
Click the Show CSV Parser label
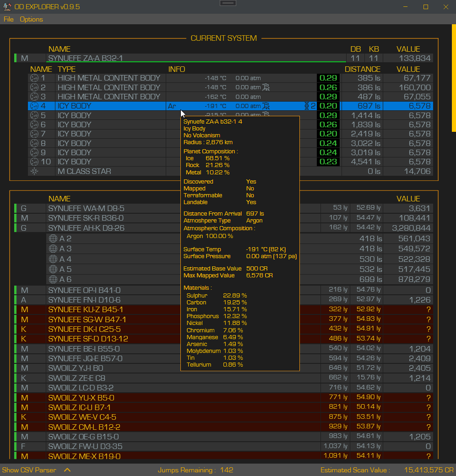point(29,470)
